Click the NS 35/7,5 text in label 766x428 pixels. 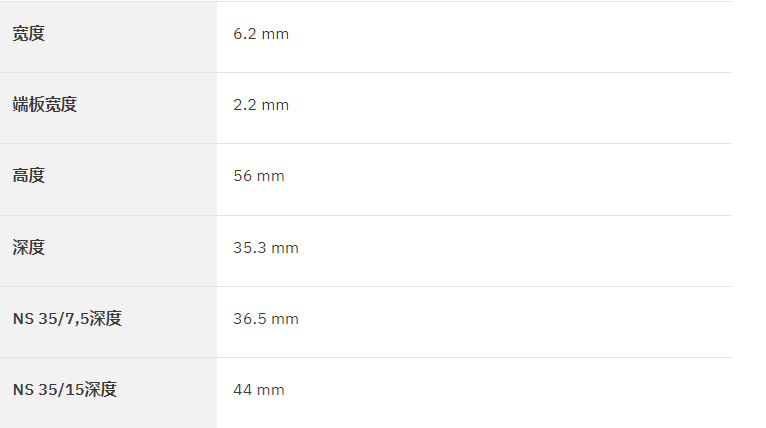pos(51,319)
